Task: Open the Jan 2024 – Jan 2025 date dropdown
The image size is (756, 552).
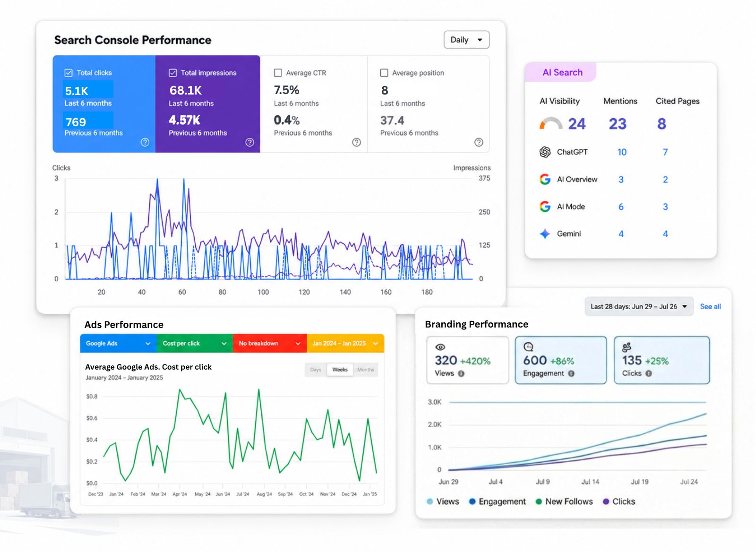Action: click(345, 344)
